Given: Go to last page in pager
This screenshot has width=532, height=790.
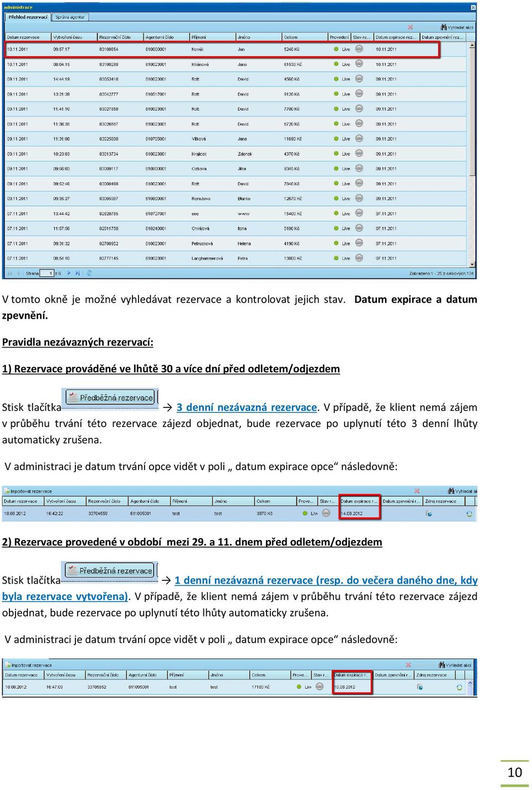Looking at the screenshot, I should (x=78, y=273).
